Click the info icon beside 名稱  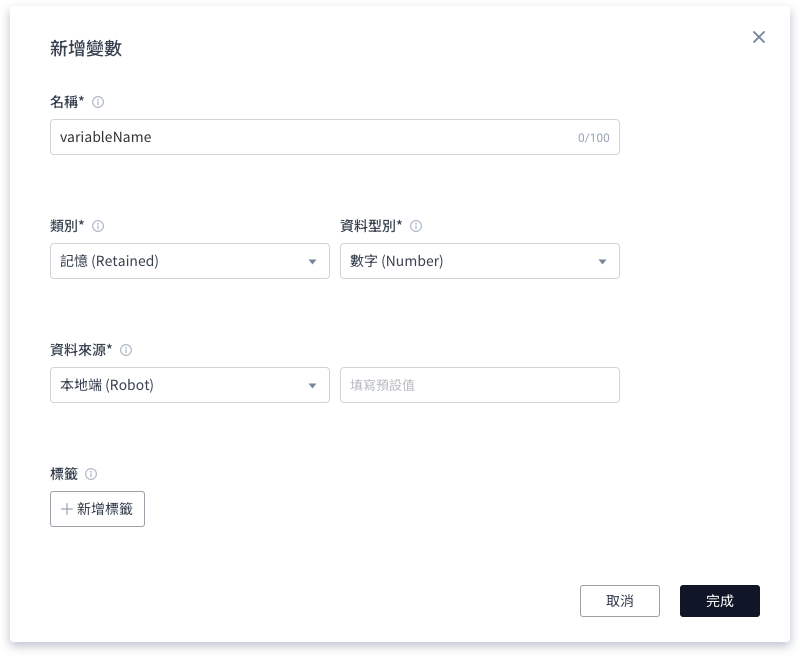click(x=98, y=102)
